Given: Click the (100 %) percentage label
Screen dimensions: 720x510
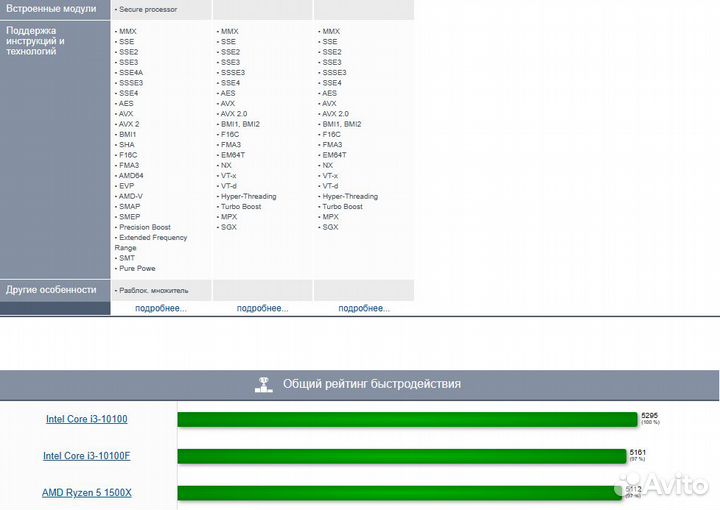Looking at the screenshot, I should click(651, 422).
